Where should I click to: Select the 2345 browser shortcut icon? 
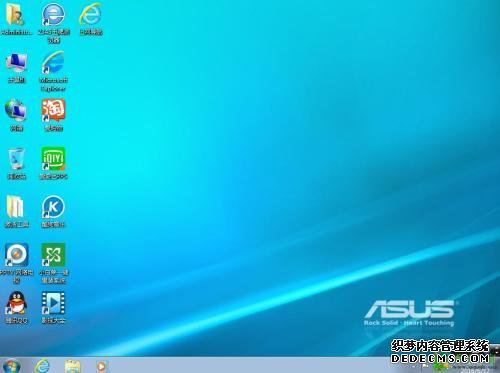pos(53,22)
